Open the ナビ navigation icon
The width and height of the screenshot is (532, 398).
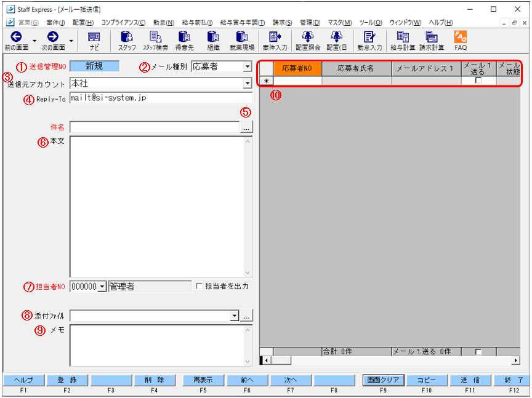(94, 37)
